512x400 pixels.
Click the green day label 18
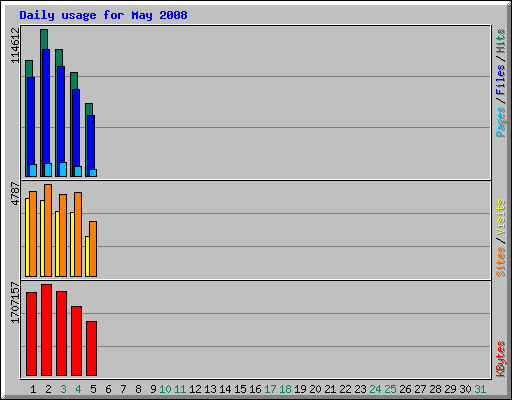click(x=285, y=389)
